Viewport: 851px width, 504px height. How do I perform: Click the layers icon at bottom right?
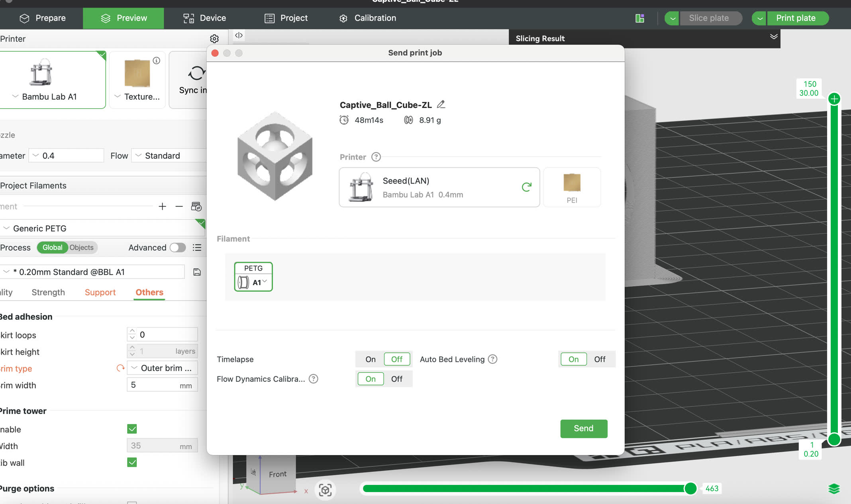[x=834, y=488]
